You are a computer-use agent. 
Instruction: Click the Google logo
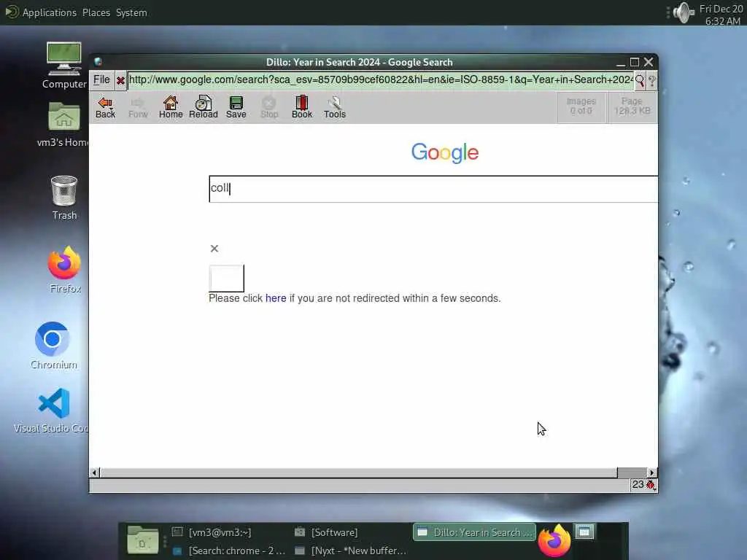(445, 152)
